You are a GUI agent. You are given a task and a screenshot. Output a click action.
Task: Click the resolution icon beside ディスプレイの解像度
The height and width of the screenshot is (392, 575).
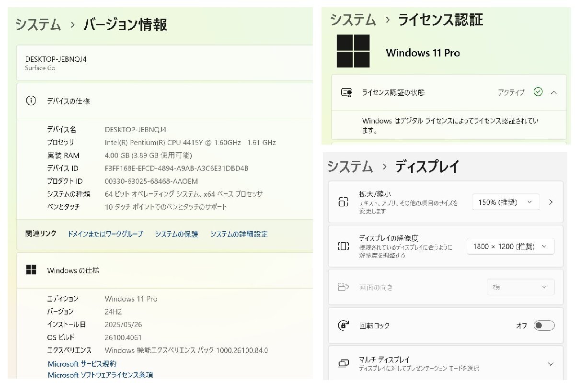click(x=343, y=246)
